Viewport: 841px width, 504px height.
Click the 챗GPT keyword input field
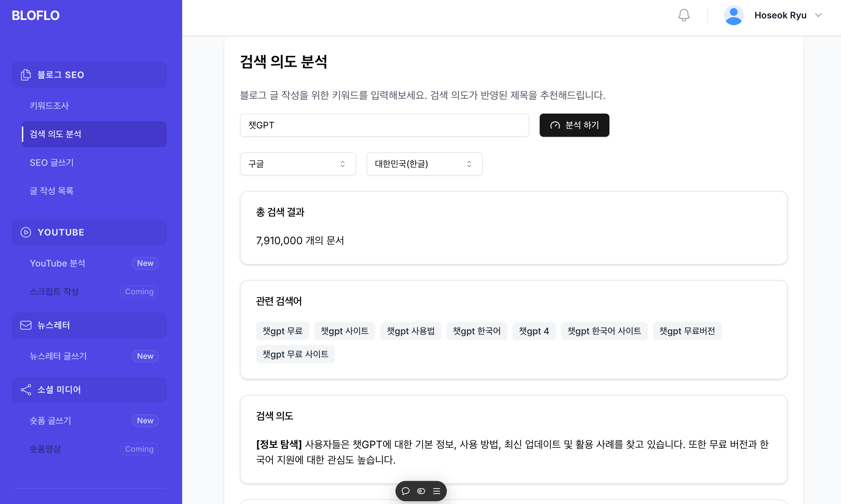384,125
